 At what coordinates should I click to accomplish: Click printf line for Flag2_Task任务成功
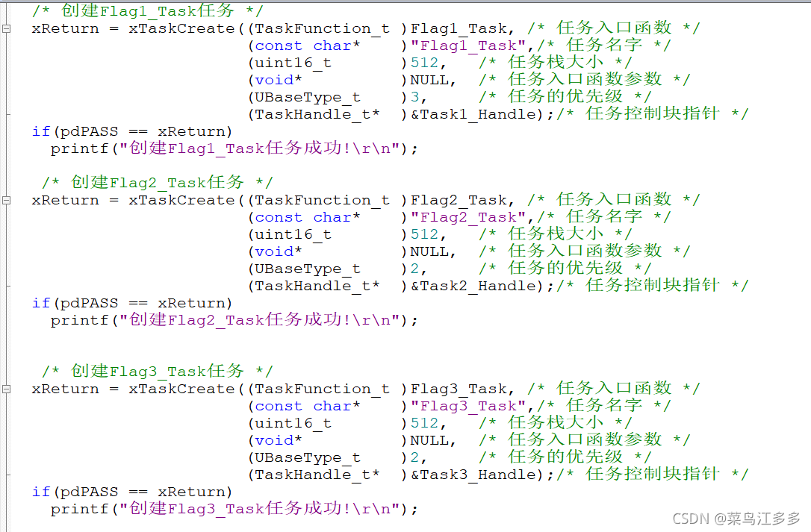pos(234,321)
